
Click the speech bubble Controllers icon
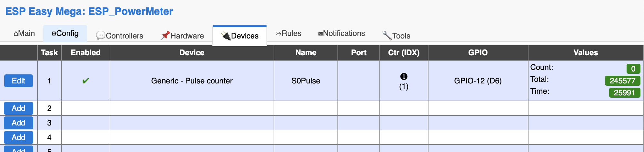(x=100, y=36)
